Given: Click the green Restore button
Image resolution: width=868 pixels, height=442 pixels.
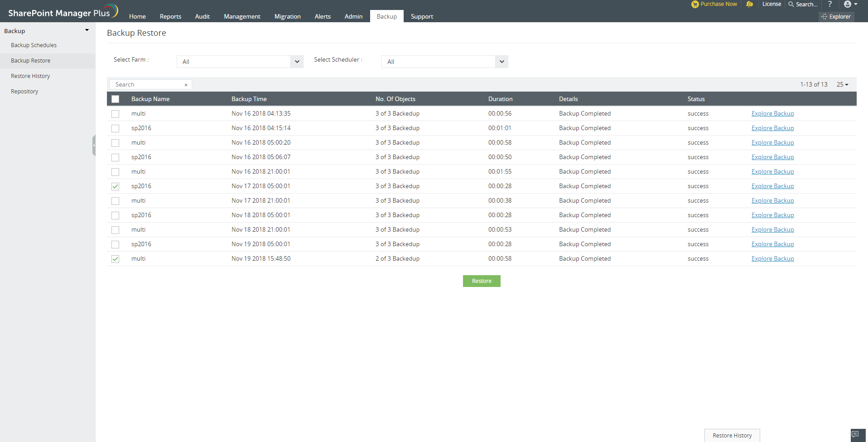Looking at the screenshot, I should pyautogui.click(x=482, y=281).
